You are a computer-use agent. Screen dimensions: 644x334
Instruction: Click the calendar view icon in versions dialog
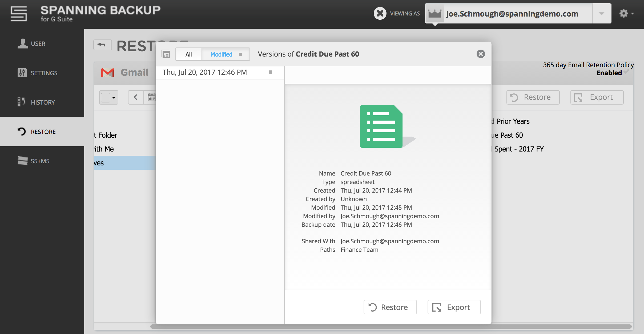pos(166,54)
